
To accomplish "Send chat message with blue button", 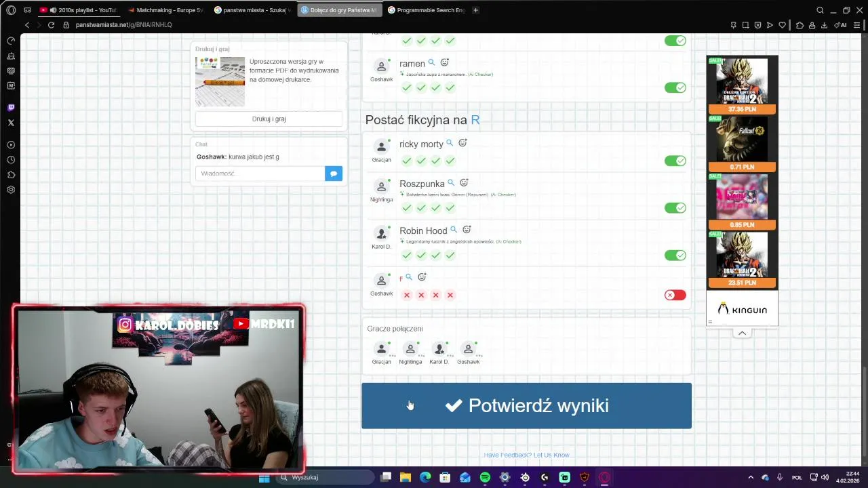I will 334,174.
